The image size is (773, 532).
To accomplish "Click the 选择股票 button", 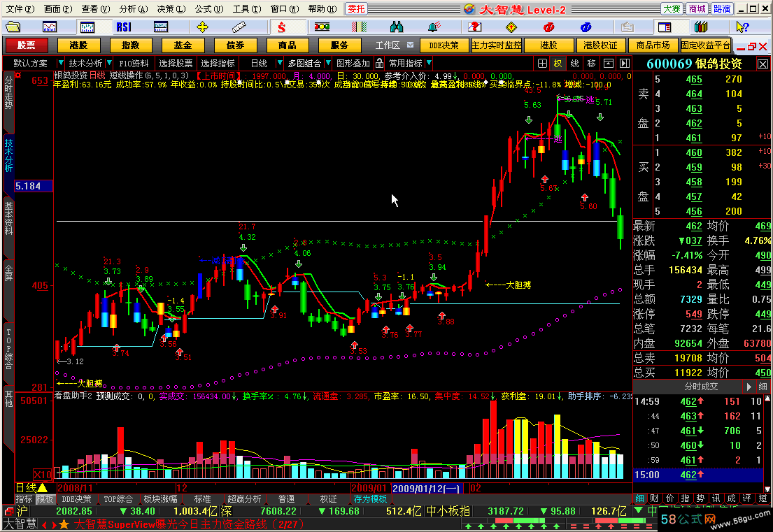I will tap(176, 63).
